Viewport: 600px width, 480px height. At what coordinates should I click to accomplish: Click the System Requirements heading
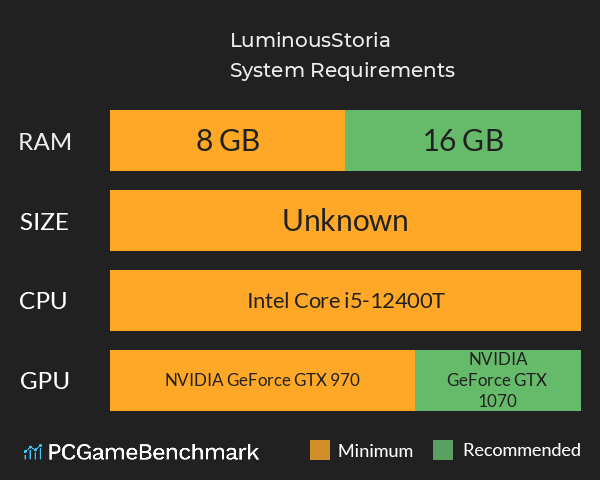[342, 70]
